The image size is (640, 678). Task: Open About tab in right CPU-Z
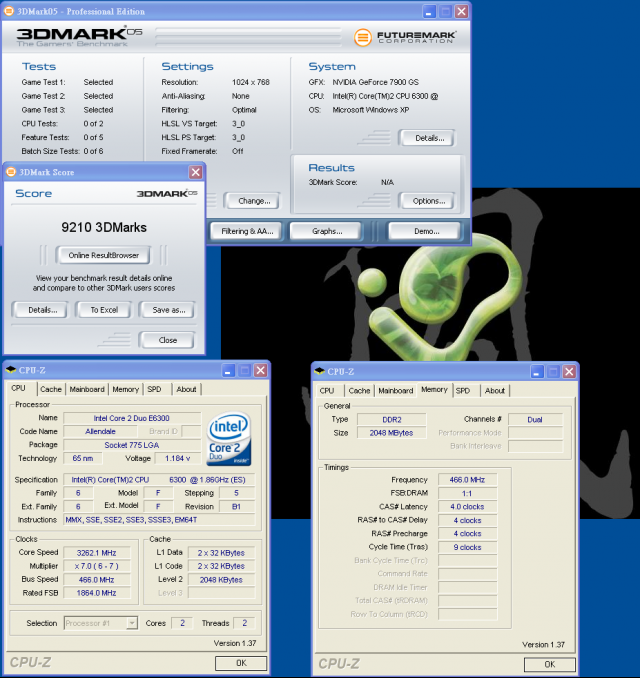495,390
